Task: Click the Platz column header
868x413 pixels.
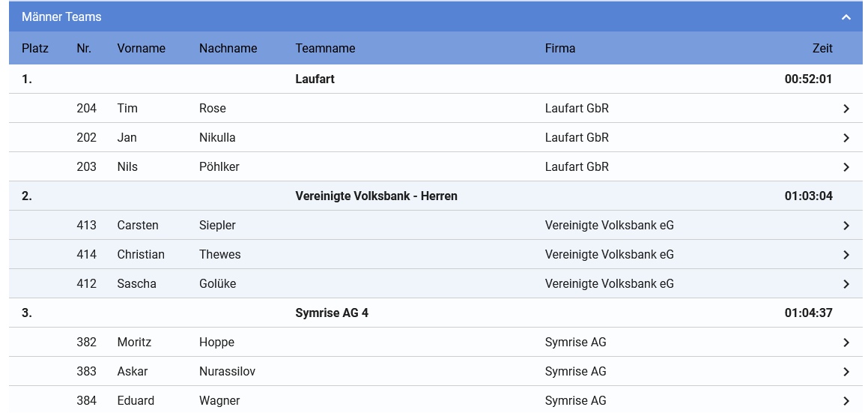Action: tap(35, 48)
